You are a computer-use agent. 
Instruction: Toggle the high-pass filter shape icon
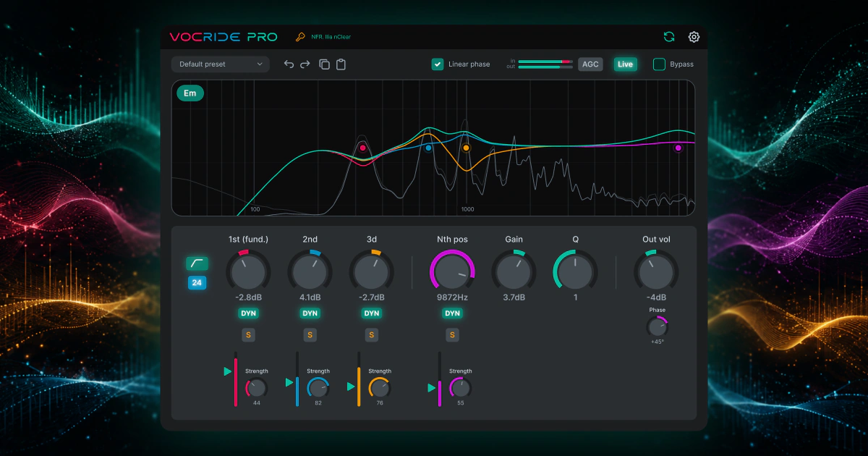coord(197,263)
